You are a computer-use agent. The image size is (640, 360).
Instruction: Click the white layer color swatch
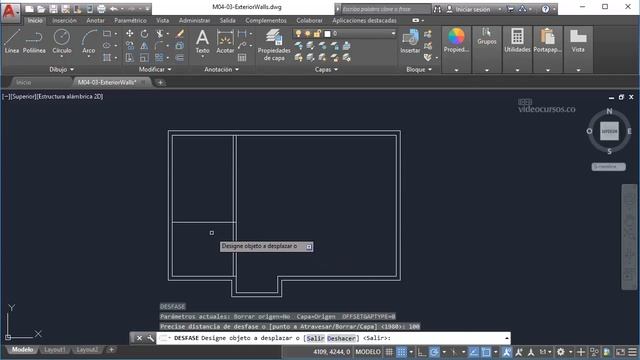coord(327,33)
